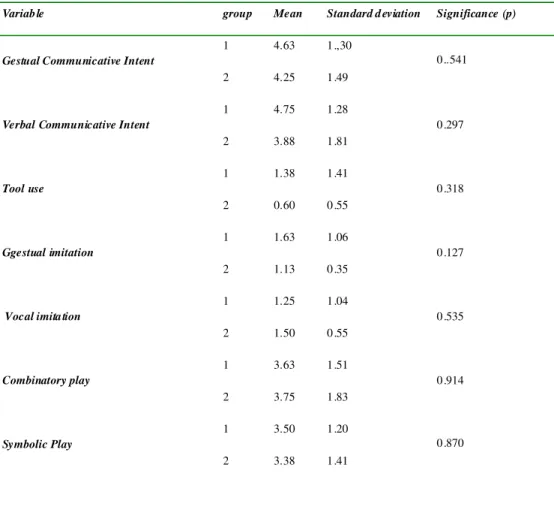Select the "Tool use" row label

(x=23, y=189)
